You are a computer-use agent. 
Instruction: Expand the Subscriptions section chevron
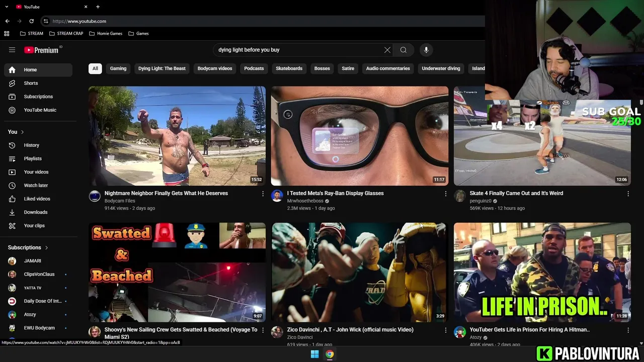click(x=46, y=247)
